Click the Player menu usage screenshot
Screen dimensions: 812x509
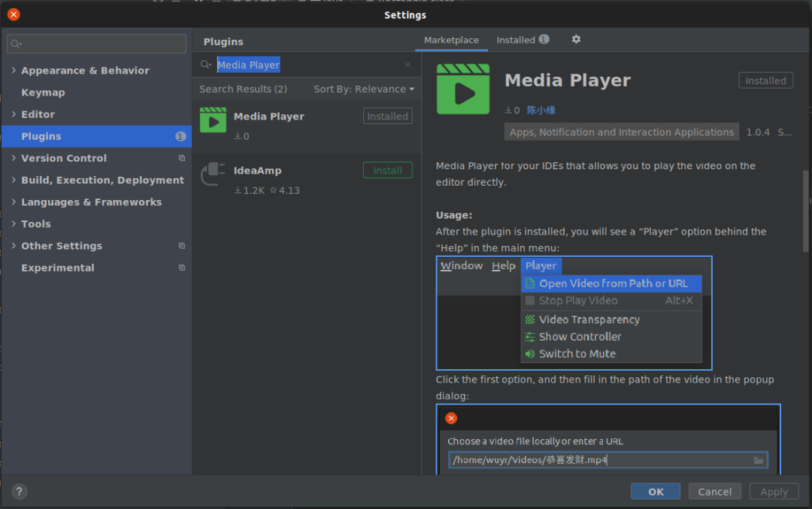pyautogui.click(x=574, y=313)
